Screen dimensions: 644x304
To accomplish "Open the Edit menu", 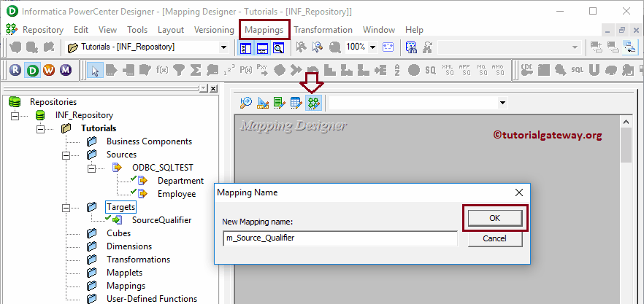I will point(81,30).
